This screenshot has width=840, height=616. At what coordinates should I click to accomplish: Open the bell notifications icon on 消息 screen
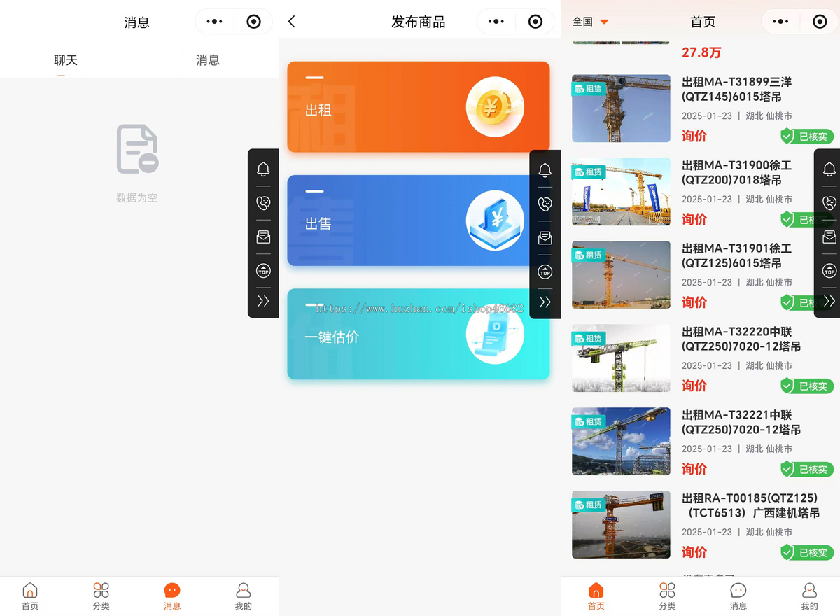[263, 169]
